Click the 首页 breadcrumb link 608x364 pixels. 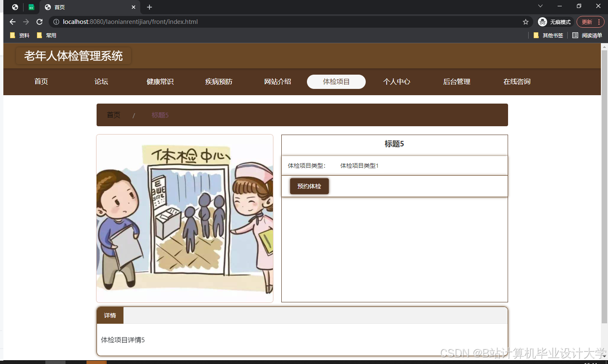pos(113,115)
